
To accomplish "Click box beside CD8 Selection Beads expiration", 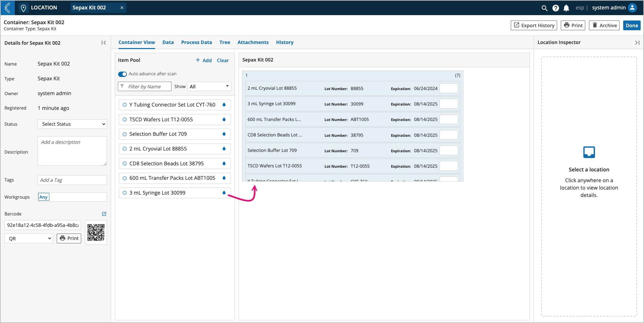I will [449, 135].
